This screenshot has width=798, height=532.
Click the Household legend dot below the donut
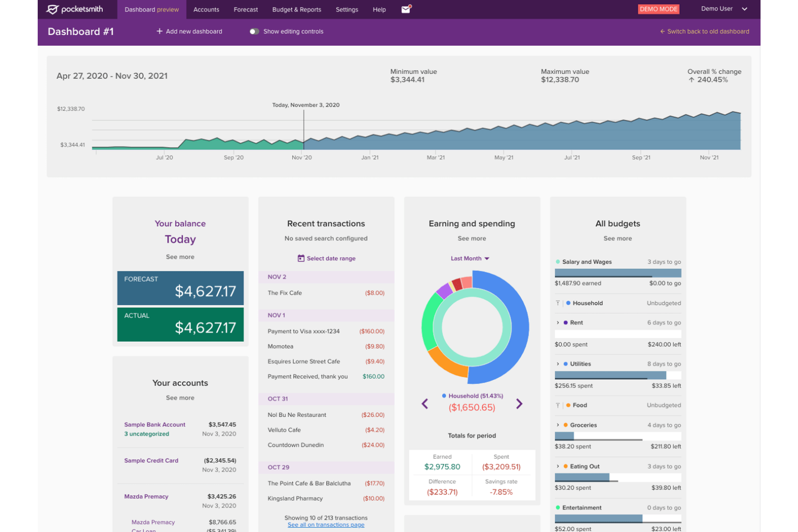click(x=444, y=396)
